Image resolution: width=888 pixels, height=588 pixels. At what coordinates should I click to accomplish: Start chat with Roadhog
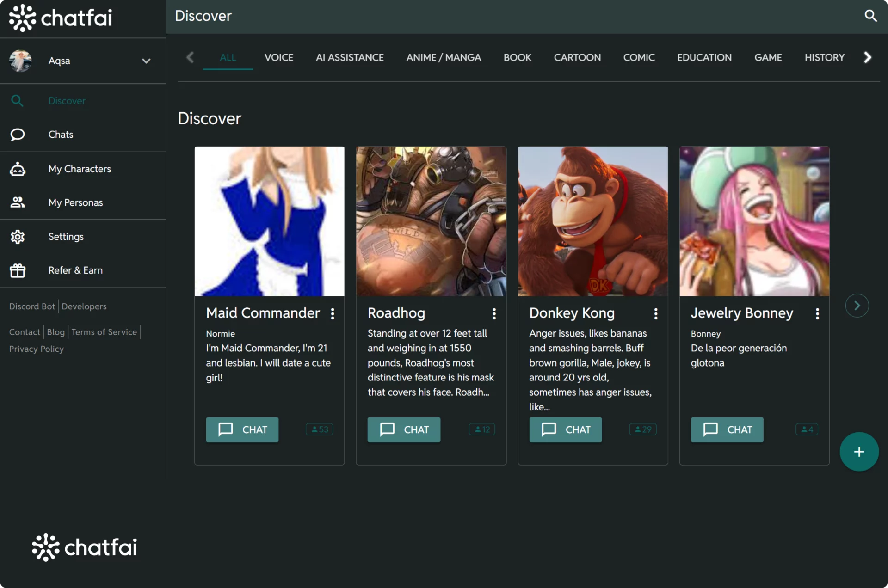point(404,429)
